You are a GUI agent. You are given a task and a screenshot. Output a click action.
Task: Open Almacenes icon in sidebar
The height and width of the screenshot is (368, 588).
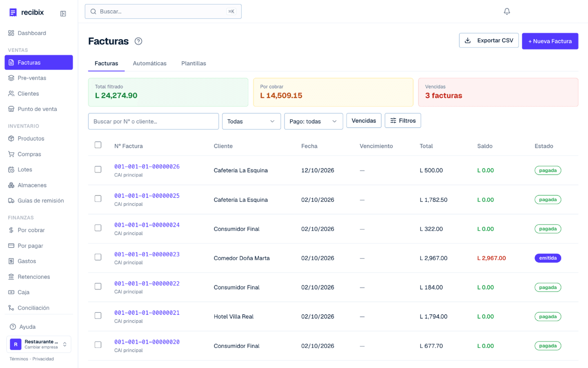pos(11,185)
